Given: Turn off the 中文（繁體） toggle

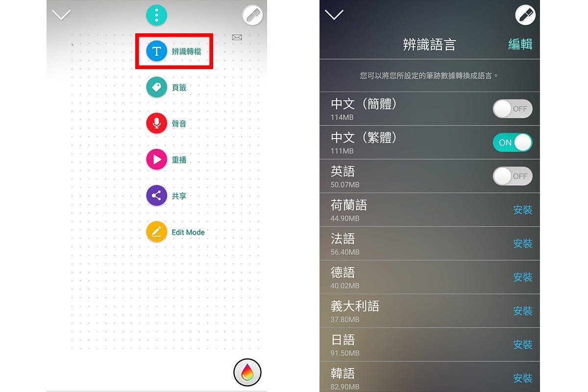Looking at the screenshot, I should pos(513,143).
